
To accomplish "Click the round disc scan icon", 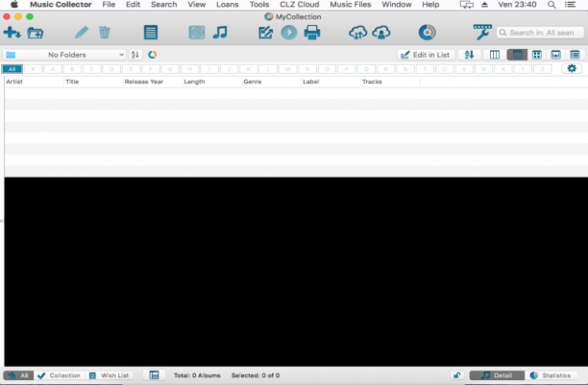I will 428,33.
